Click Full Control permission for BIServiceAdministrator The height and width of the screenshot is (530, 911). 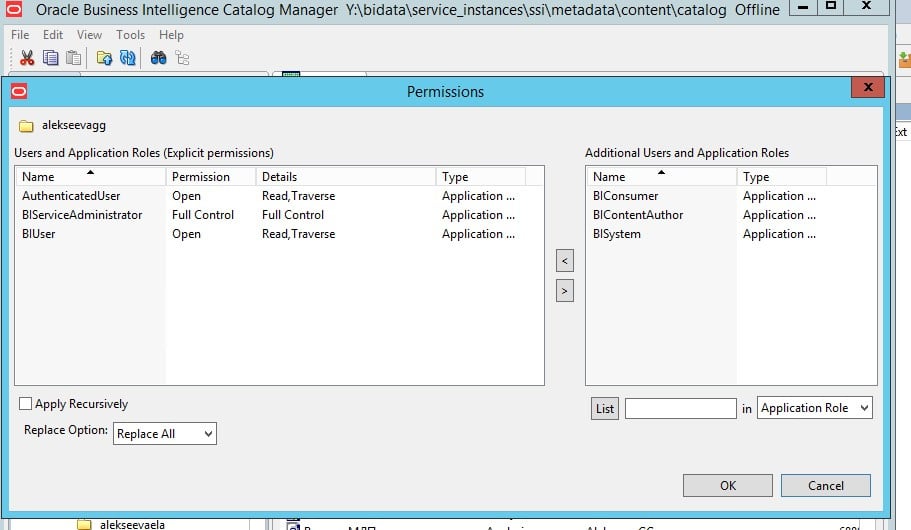pyautogui.click(x=203, y=215)
